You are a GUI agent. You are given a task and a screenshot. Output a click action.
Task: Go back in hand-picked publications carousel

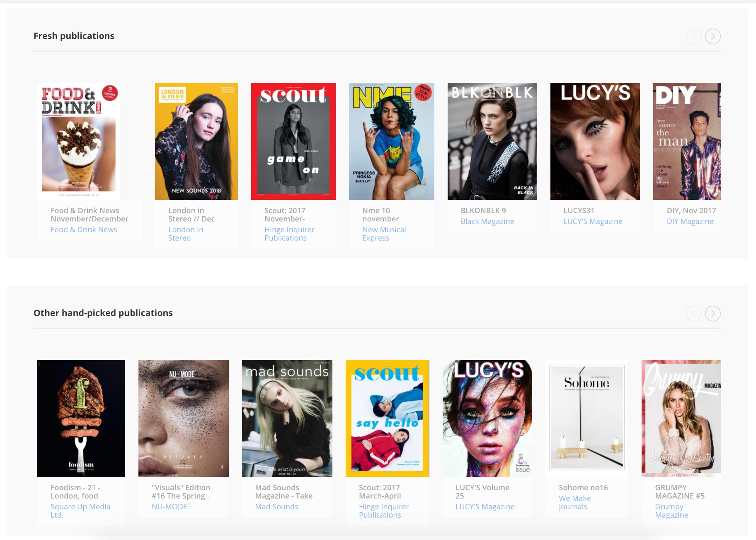tap(693, 314)
